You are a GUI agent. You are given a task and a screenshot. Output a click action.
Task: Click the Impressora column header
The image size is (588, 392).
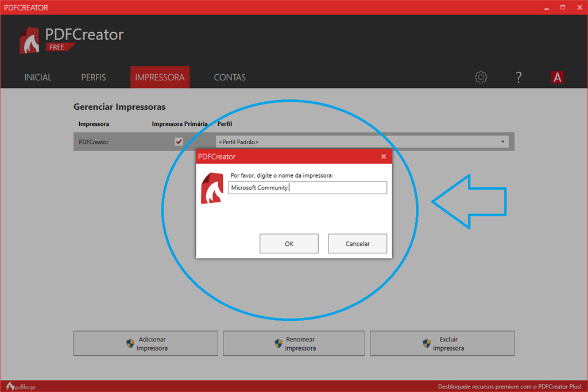(x=94, y=124)
